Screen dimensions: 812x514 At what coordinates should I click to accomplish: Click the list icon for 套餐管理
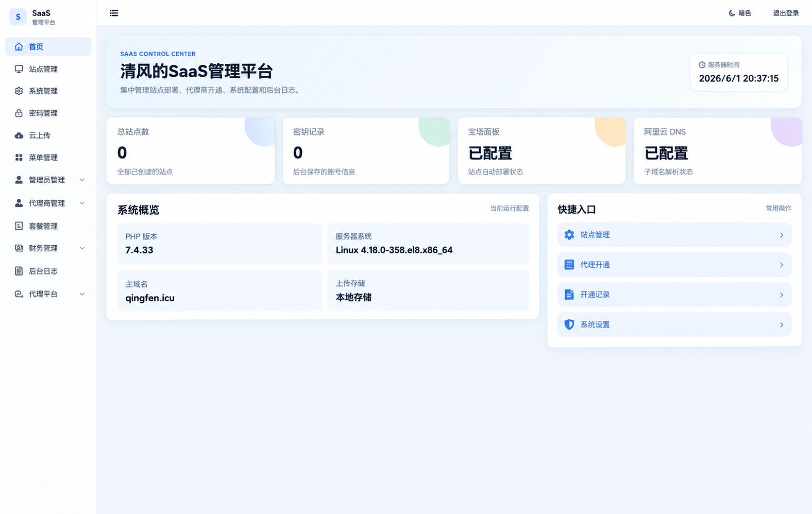pyautogui.click(x=19, y=226)
